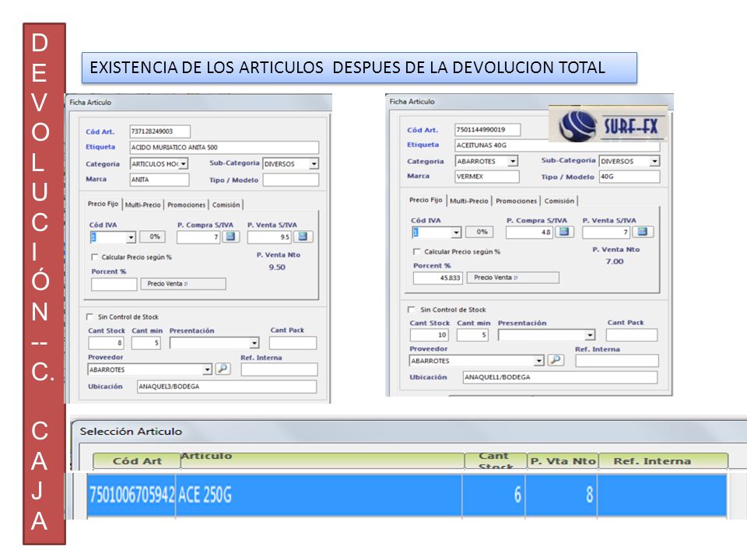Toggle Sin Control de Stock in right Ficha
The width and height of the screenshot is (747, 560).
click(x=411, y=310)
